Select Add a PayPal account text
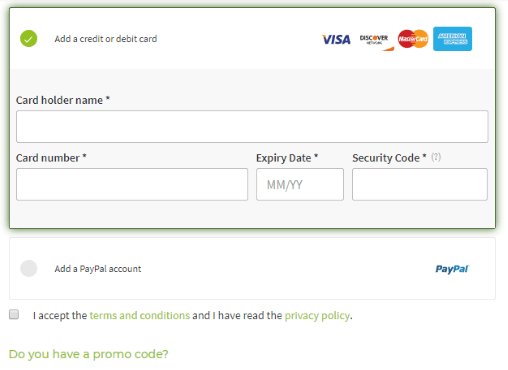 pyautogui.click(x=98, y=269)
